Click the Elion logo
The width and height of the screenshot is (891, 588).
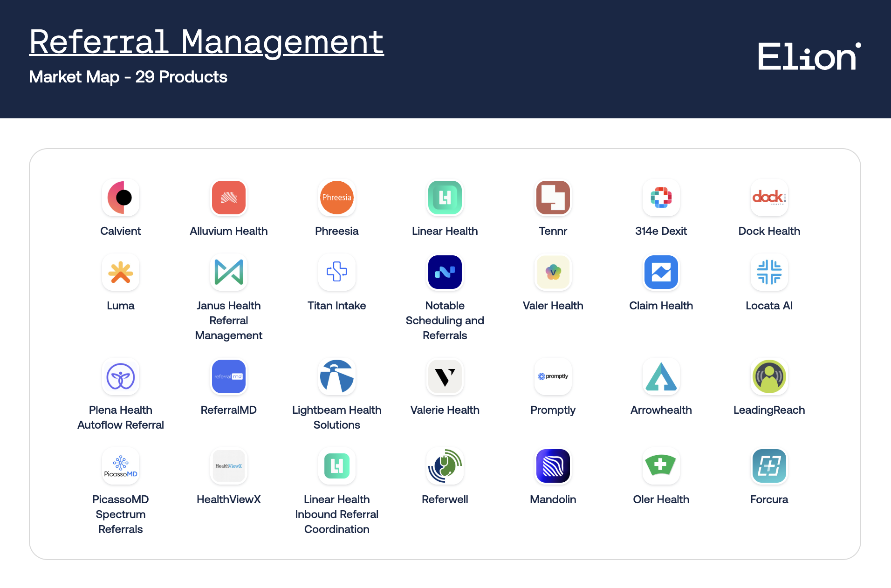809,56
